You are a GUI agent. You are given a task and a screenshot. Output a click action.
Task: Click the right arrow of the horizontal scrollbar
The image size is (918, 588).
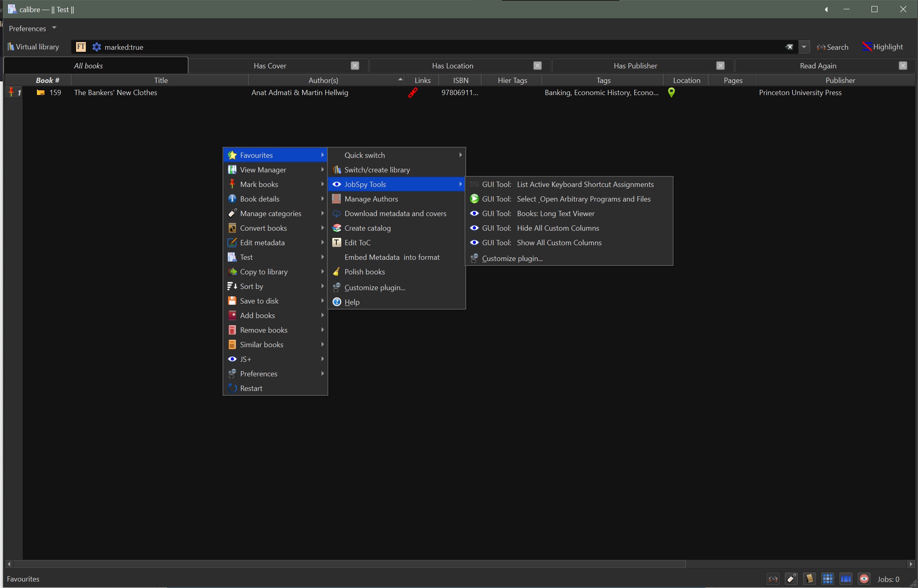pos(911,564)
